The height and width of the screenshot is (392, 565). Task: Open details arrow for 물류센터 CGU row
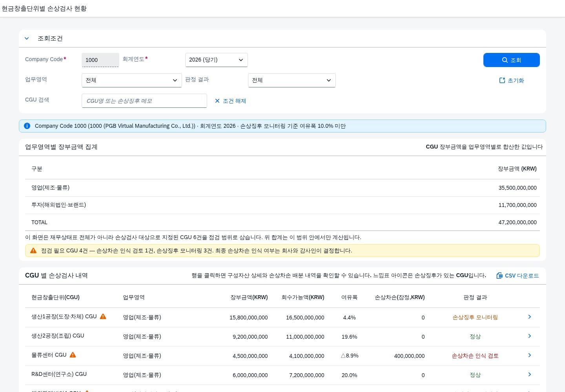tap(530, 355)
